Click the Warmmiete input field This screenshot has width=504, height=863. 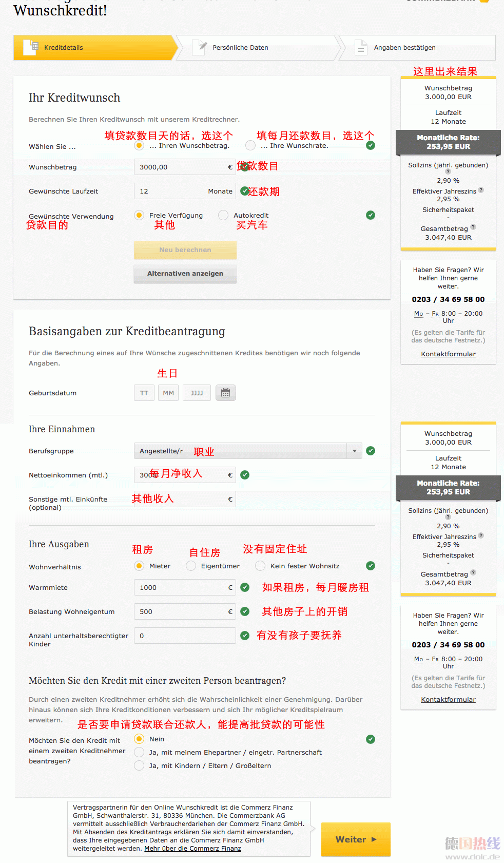tap(185, 587)
